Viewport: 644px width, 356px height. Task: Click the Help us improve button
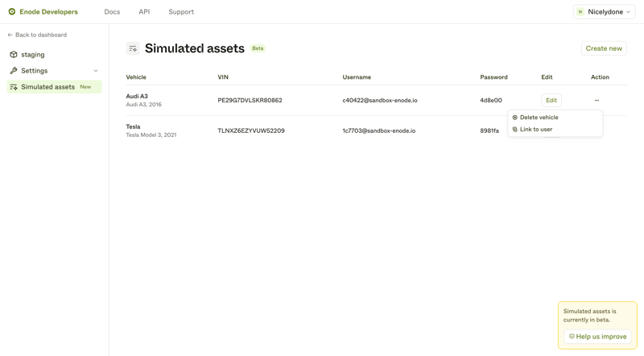[597, 337]
